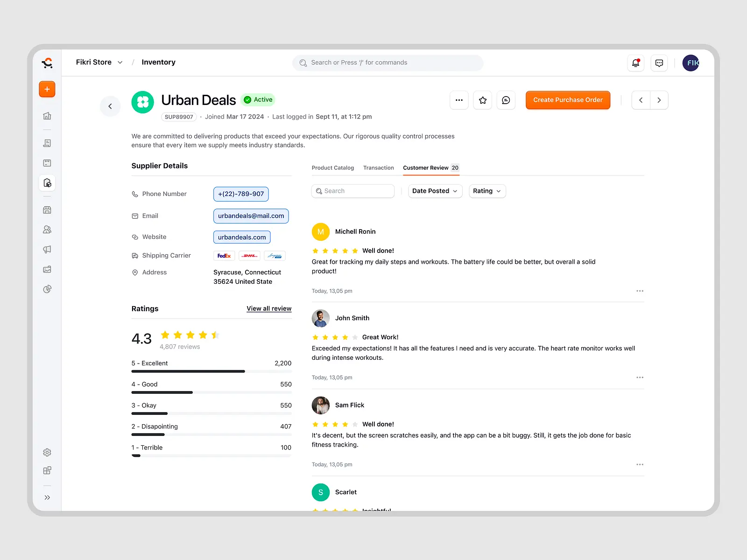Star Urban Deals as favorite
Viewport: 747px width, 560px height.
[483, 100]
